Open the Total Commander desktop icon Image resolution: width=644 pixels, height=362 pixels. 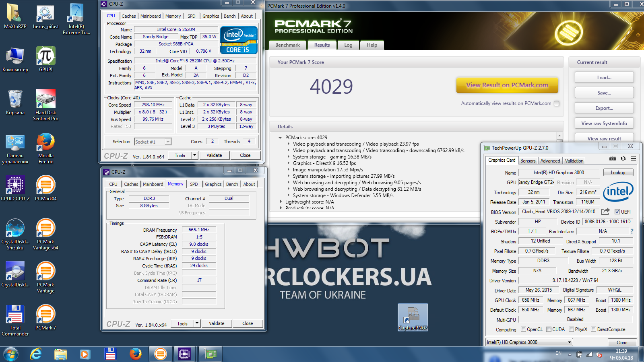click(x=15, y=320)
